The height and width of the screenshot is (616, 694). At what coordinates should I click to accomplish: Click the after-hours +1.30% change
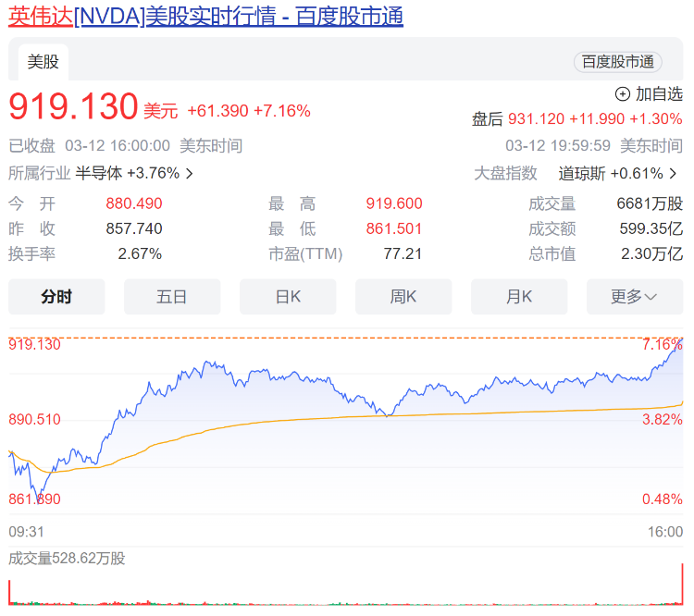(656, 119)
